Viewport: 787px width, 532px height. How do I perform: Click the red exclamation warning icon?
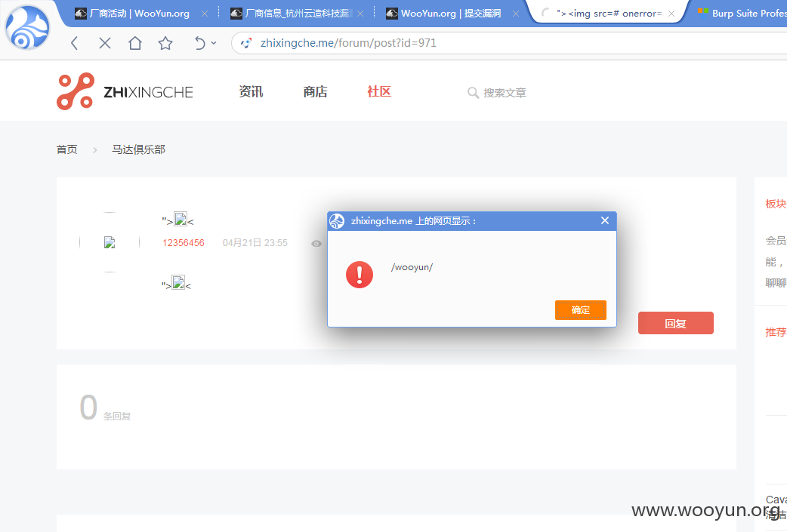point(360,275)
